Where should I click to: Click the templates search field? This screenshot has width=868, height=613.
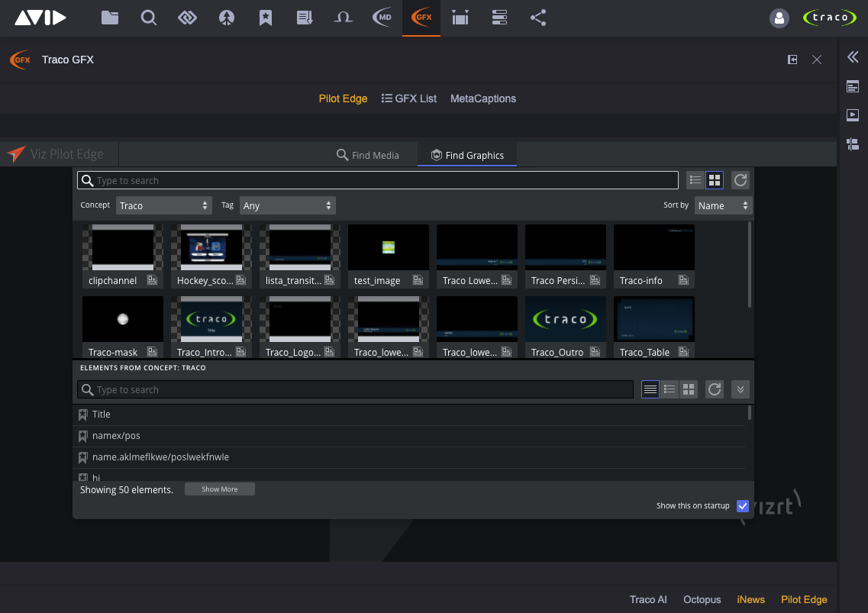coord(378,180)
